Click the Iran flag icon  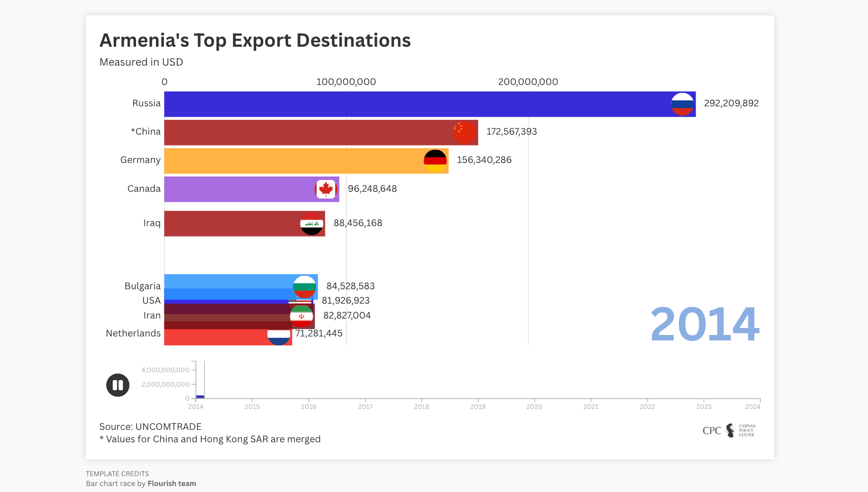301,315
